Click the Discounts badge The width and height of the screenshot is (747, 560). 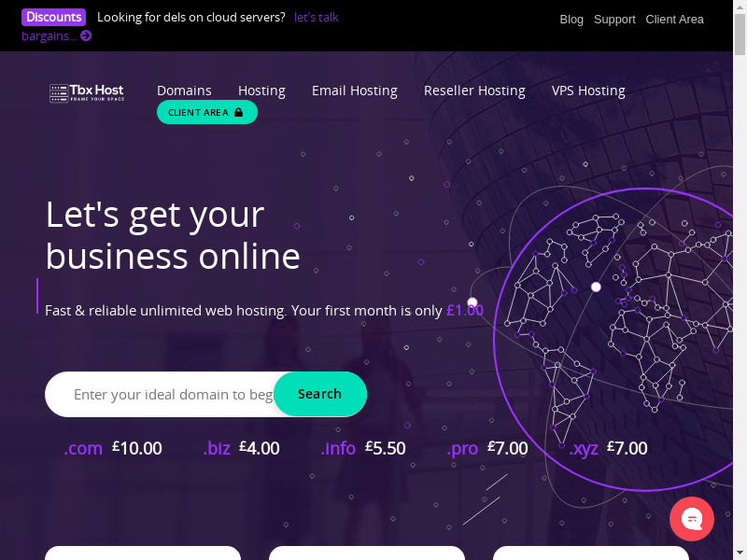[x=53, y=17]
